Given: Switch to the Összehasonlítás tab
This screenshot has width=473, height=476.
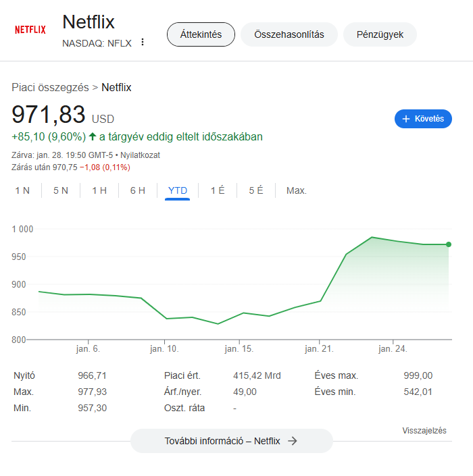Looking at the screenshot, I should [289, 34].
